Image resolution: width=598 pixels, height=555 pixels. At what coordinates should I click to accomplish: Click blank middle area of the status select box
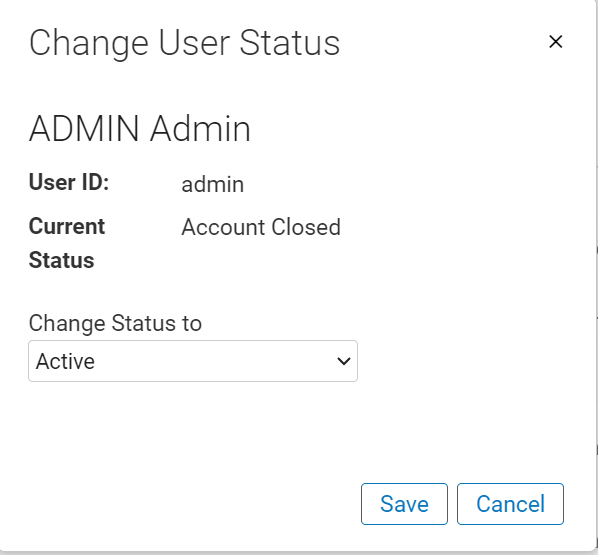pyautogui.click(x=214, y=361)
